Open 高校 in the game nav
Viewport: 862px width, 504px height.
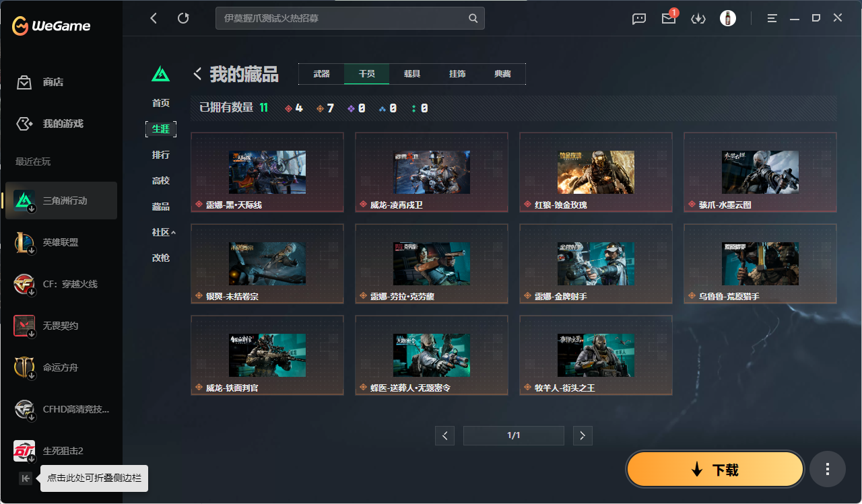(x=161, y=181)
